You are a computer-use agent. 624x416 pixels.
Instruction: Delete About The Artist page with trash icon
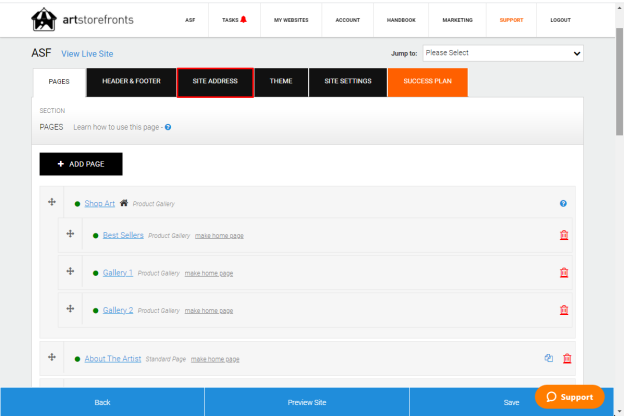[x=567, y=358]
